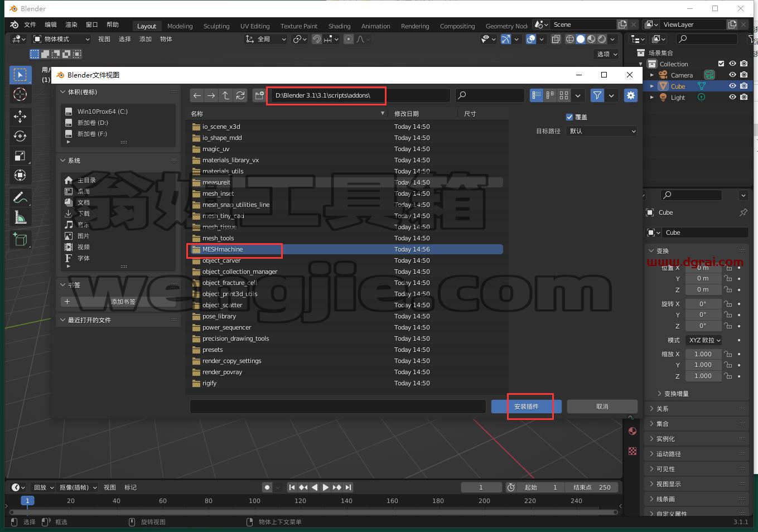Image resolution: width=758 pixels, height=532 pixels.
Task: Open the 编辑 menu
Action: [x=51, y=25]
